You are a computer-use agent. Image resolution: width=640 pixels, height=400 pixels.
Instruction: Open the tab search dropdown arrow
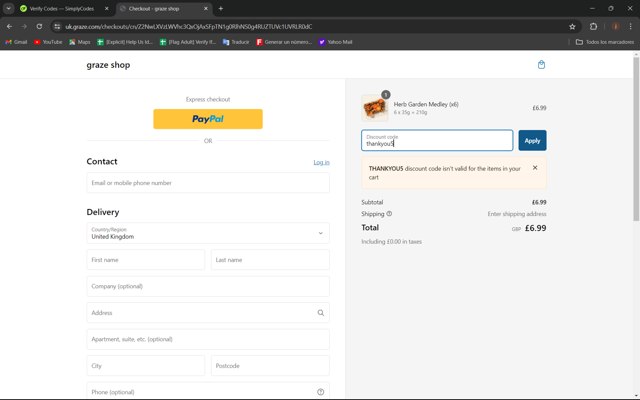pos(8,8)
